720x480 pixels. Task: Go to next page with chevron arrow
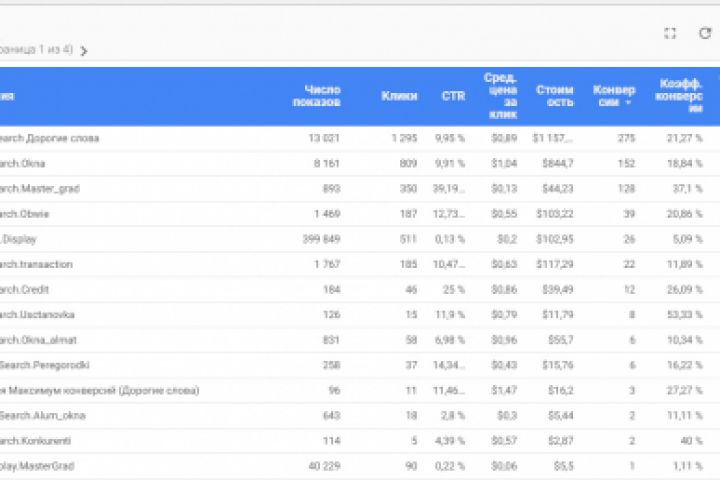[x=84, y=51]
